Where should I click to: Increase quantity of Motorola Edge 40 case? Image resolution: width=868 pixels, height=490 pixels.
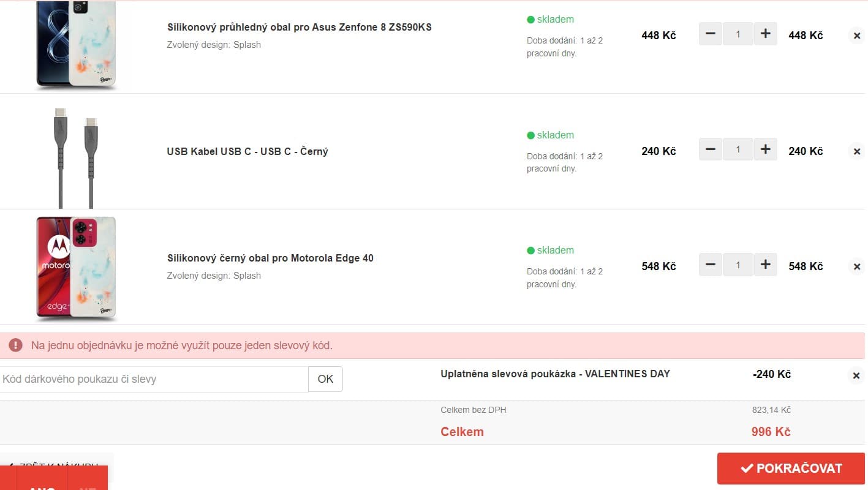point(765,265)
